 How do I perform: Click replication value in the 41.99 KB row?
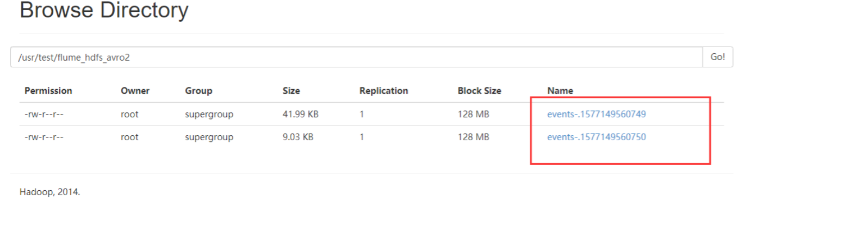(362, 114)
